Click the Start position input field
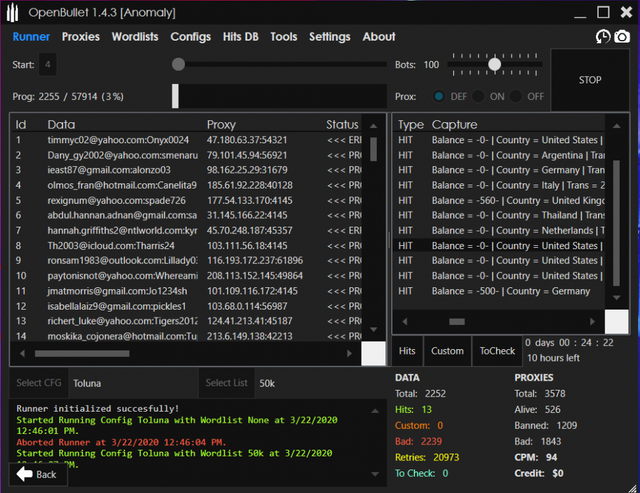 48,64
